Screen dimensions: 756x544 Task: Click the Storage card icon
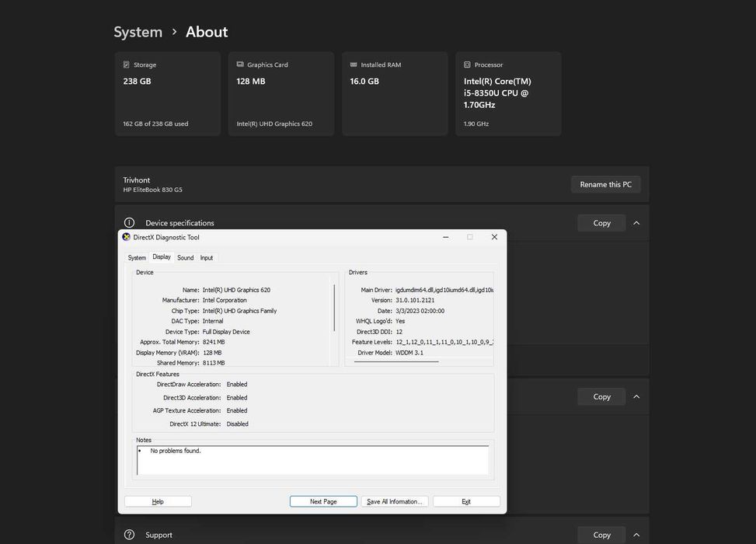pyautogui.click(x=127, y=65)
